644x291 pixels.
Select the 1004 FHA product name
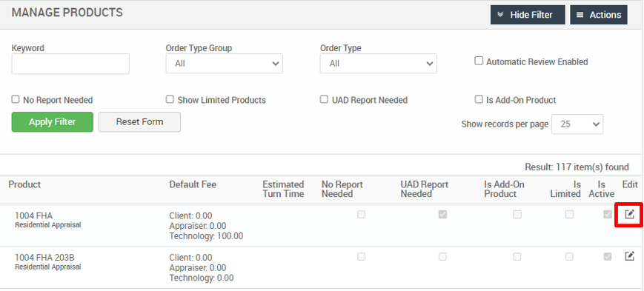33,215
